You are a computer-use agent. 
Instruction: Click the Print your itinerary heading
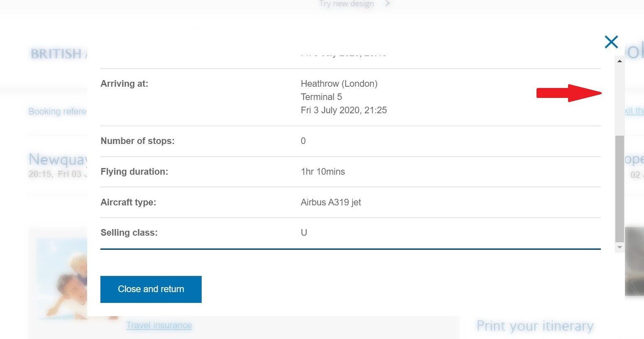coord(535,326)
